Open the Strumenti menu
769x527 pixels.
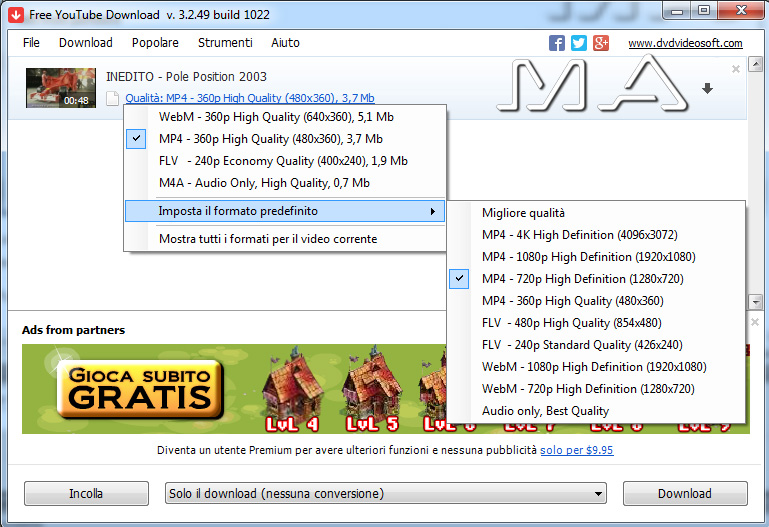click(225, 43)
